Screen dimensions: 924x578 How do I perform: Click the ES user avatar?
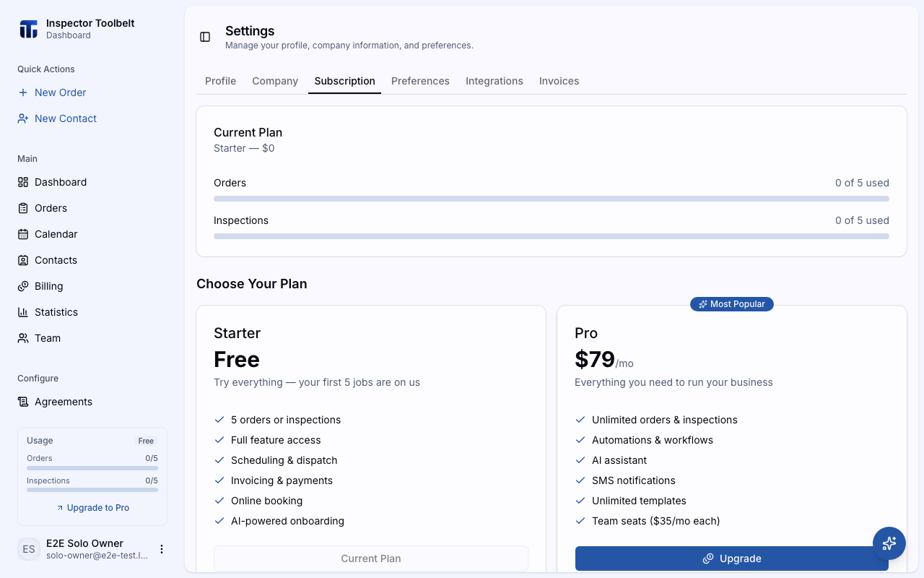29,549
